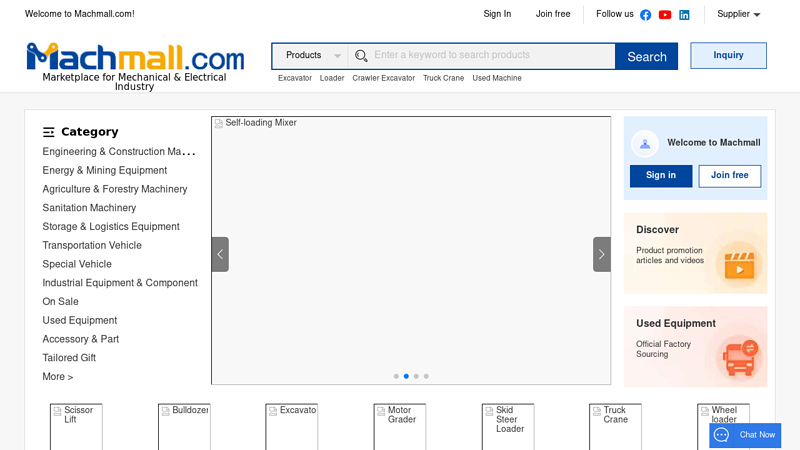Open Storage & Logistics Equipment category

tap(111, 227)
